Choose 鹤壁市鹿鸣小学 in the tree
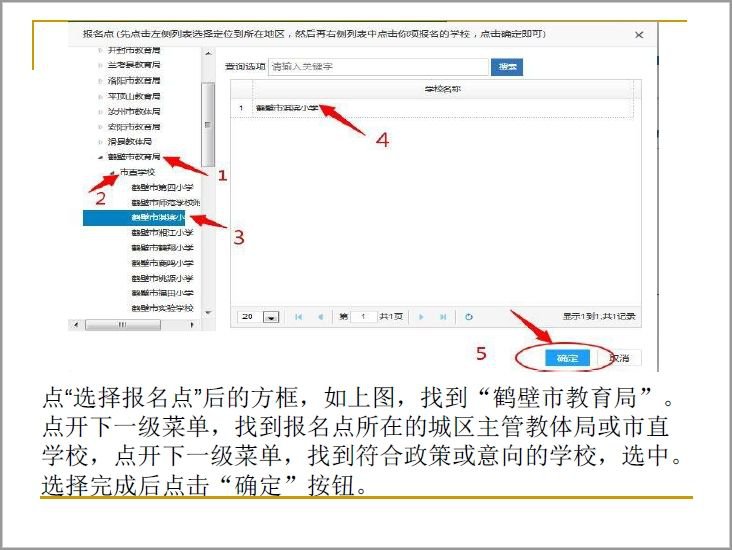 [162, 263]
